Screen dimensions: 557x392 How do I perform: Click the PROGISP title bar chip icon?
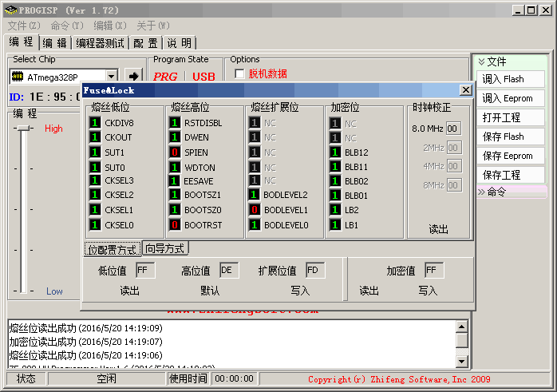(x=10, y=10)
